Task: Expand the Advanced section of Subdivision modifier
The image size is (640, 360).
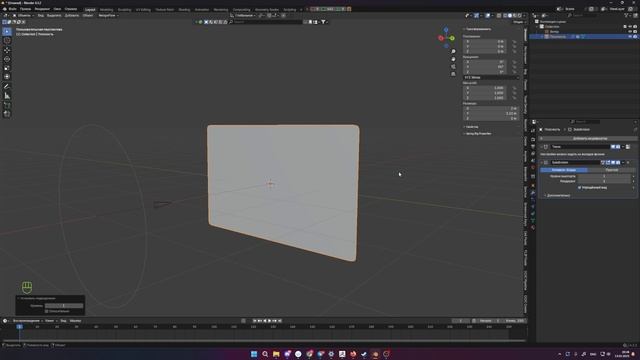Action: (558, 196)
